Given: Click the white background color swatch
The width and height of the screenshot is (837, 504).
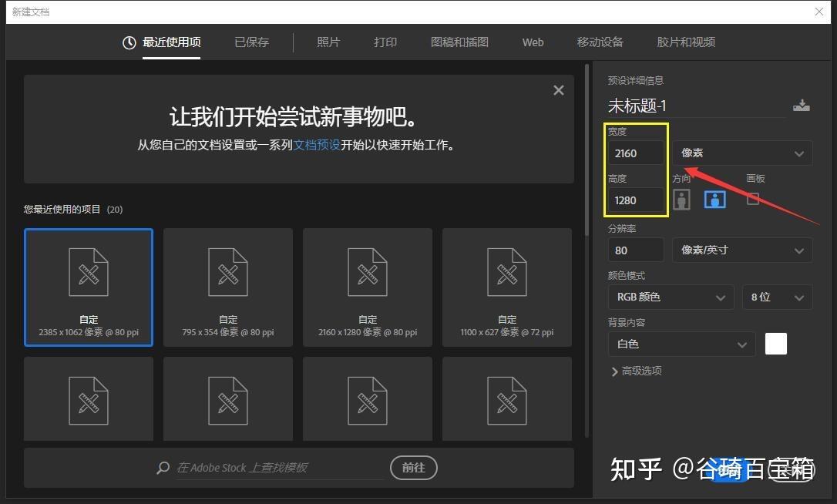Looking at the screenshot, I should pyautogui.click(x=775, y=344).
